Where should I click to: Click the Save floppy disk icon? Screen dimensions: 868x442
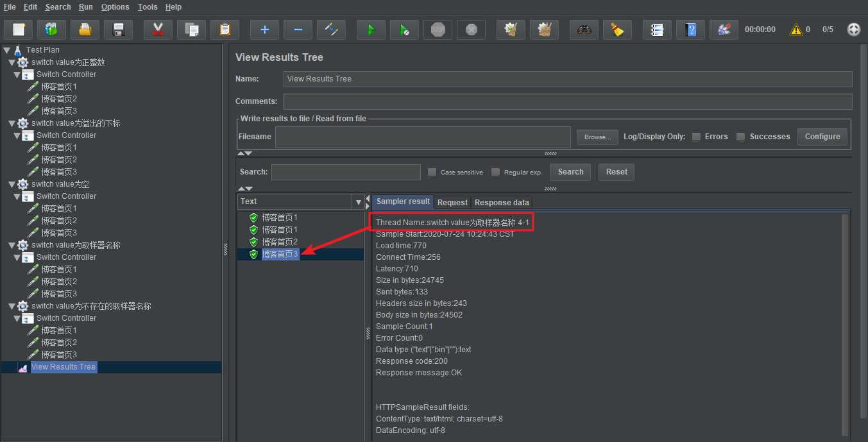118,30
